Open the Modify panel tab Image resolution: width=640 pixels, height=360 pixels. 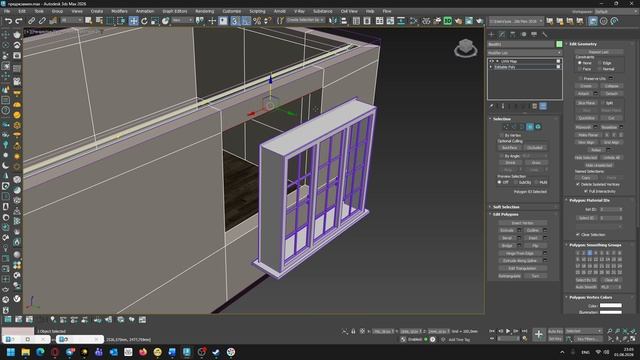(x=502, y=34)
